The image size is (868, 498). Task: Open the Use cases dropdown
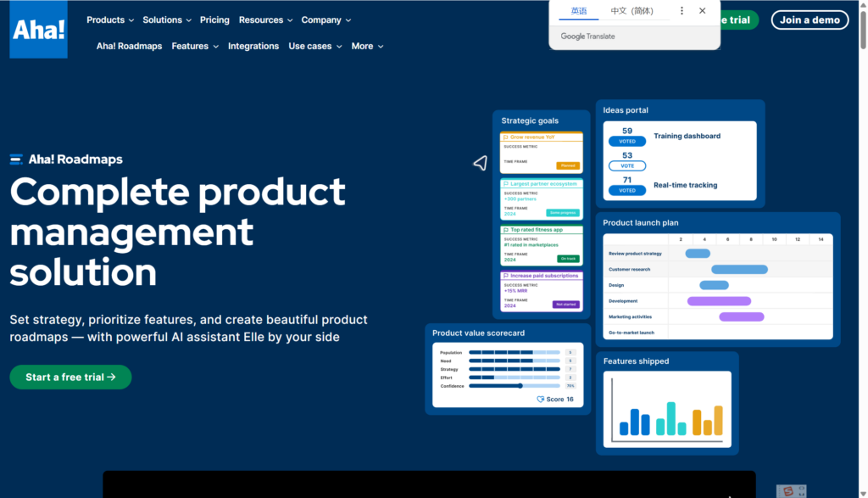tap(314, 46)
